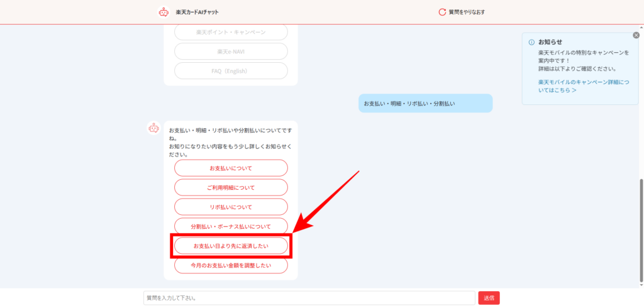644x308 pixels.
Task: Click お支払い日より先に返済したい button
Action: click(231, 246)
